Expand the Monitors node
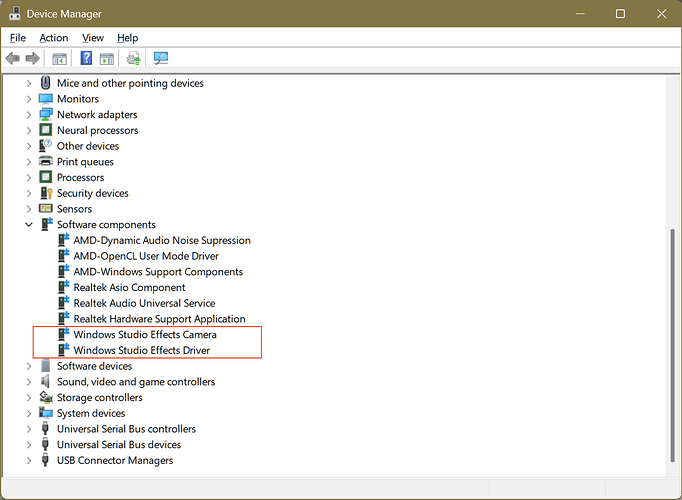The height and width of the screenshot is (500, 682). [29, 99]
